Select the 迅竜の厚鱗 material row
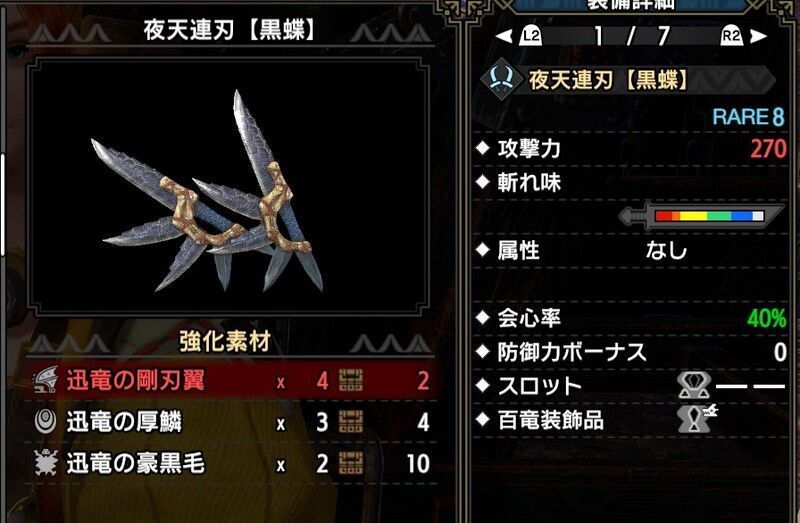Screen dimensions: 800x523 (x=232, y=422)
